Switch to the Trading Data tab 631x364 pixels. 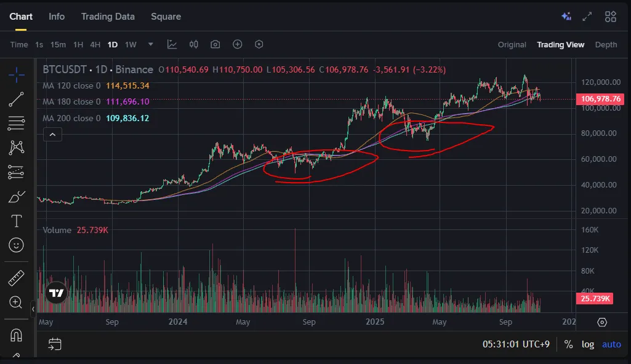pyautogui.click(x=108, y=17)
